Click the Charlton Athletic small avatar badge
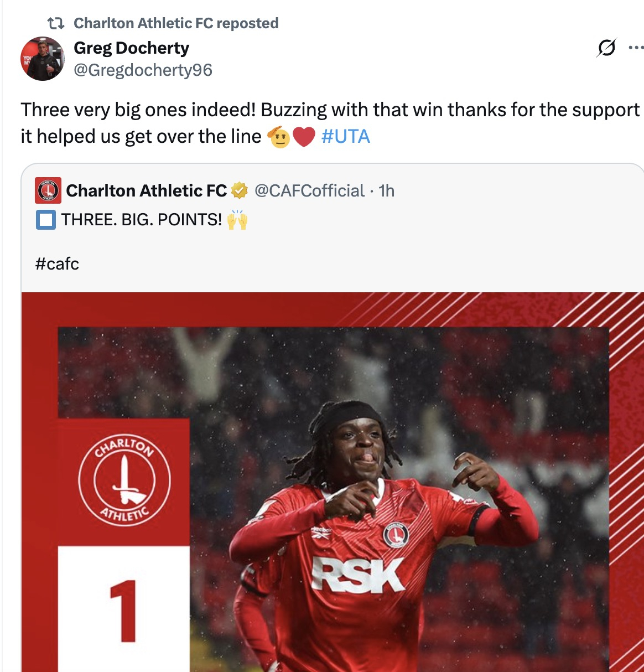Viewport: 644px width, 672px height. pyautogui.click(x=48, y=190)
